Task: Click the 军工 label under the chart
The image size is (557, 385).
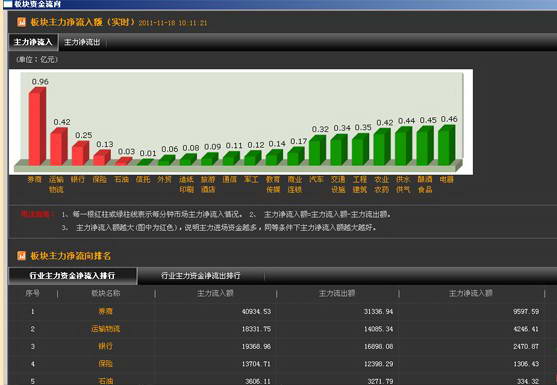Action: click(x=252, y=180)
